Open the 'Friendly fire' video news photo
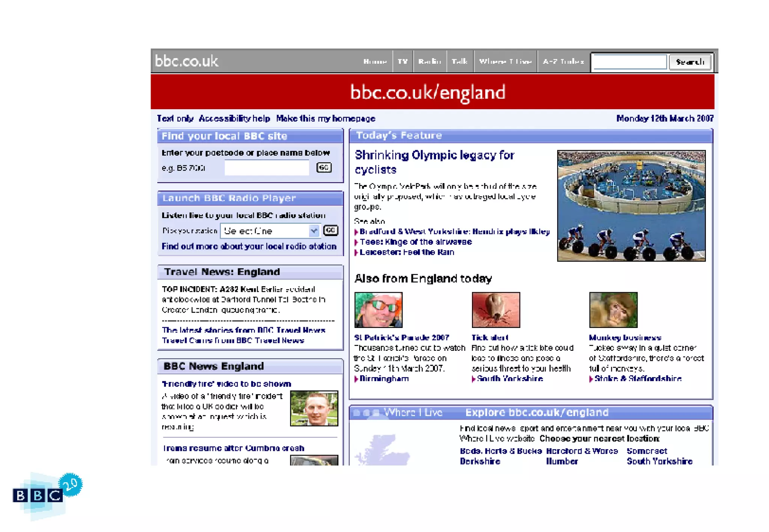The width and height of the screenshot is (769, 532). [314, 408]
